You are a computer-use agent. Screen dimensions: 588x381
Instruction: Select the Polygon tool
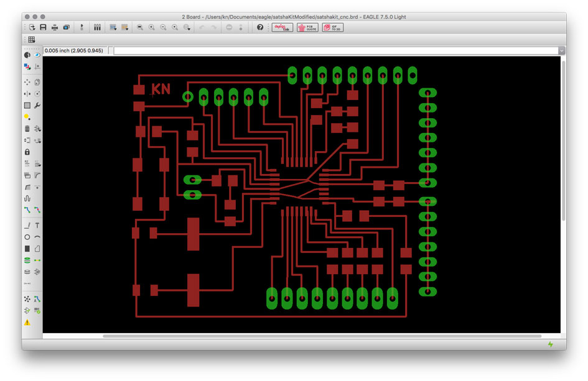37,249
